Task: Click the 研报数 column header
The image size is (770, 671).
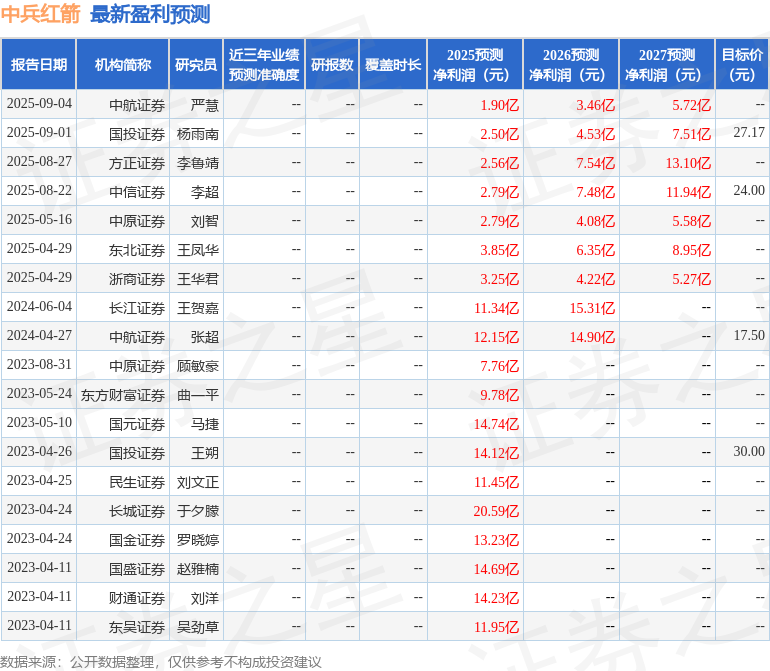Action: (332, 64)
